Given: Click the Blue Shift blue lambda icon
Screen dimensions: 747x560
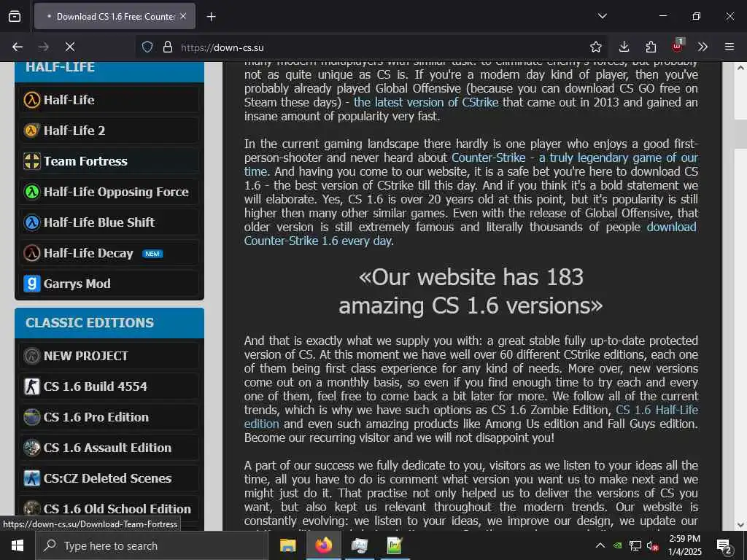Looking at the screenshot, I should point(32,222).
